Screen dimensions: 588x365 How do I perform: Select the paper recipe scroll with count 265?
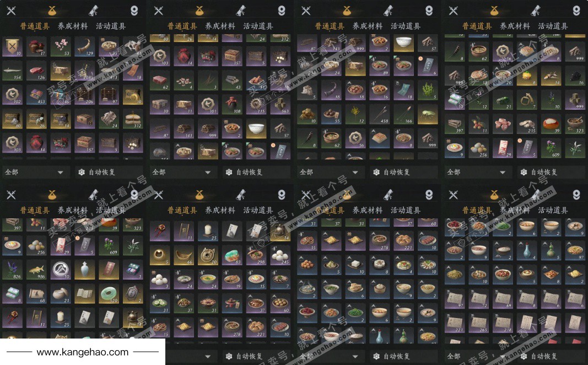tap(479, 323)
